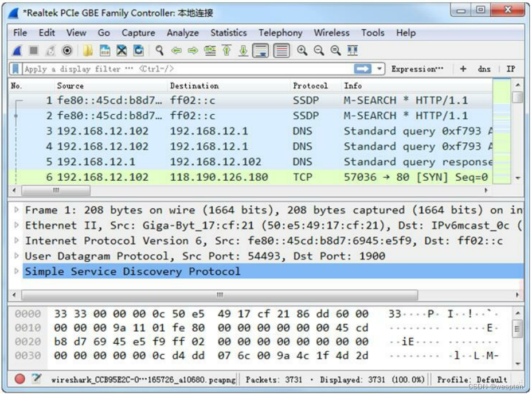532x396 pixels.
Task: Open the Go menu
Action: coord(104,33)
